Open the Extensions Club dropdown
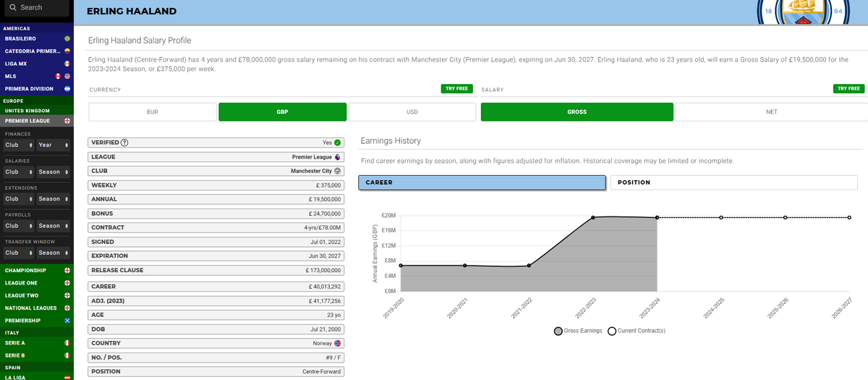This screenshot has width=868, height=380. pos(18,198)
